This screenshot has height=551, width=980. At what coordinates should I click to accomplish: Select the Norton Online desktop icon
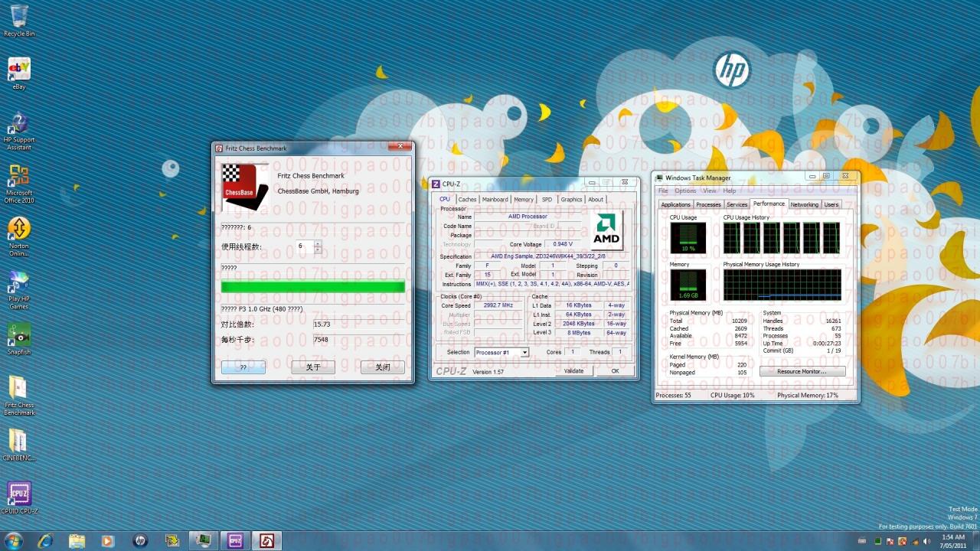pos(19,236)
